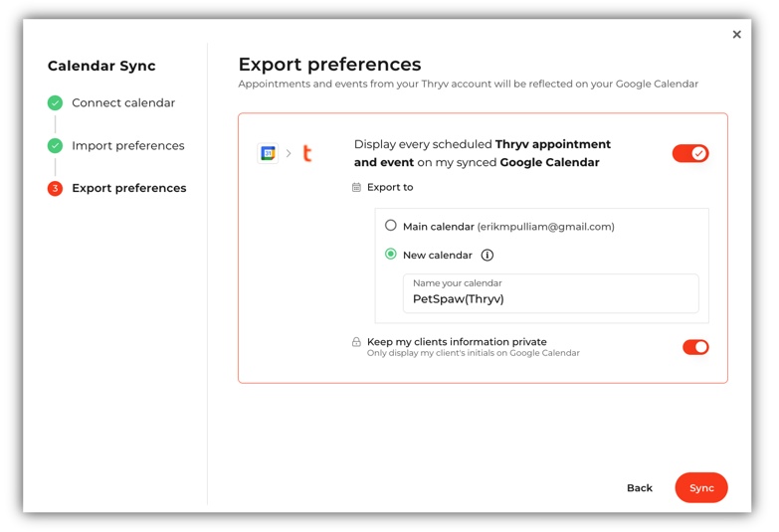Click the lock icon beside privacy setting
Screen dimensions: 779x532
(x=356, y=342)
